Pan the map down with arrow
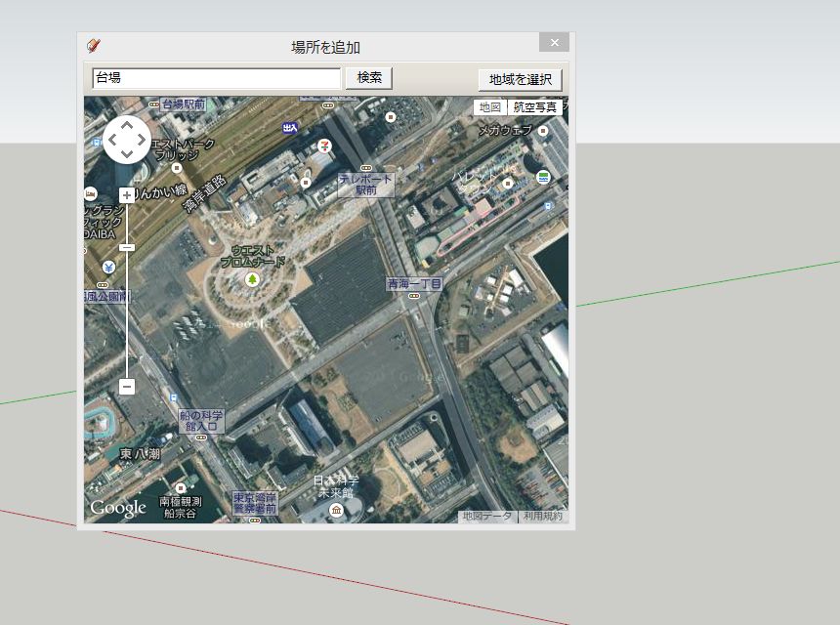This screenshot has height=625, width=840. 127,154
